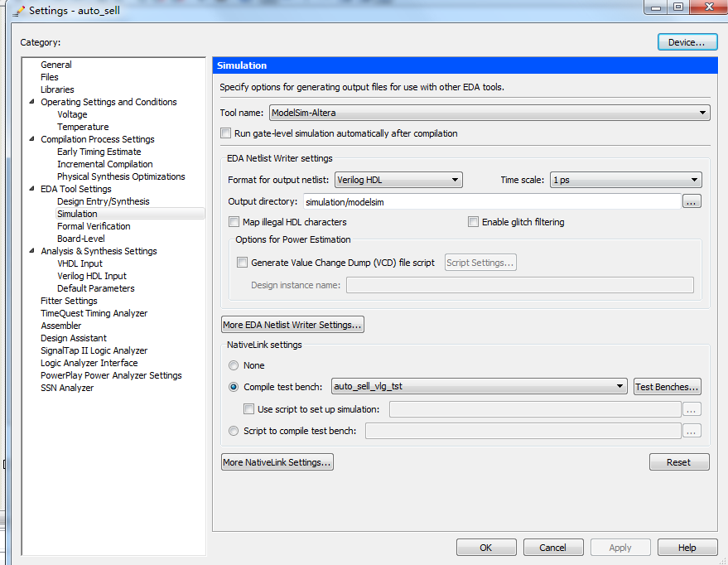Minimize the Settings window

656,7
